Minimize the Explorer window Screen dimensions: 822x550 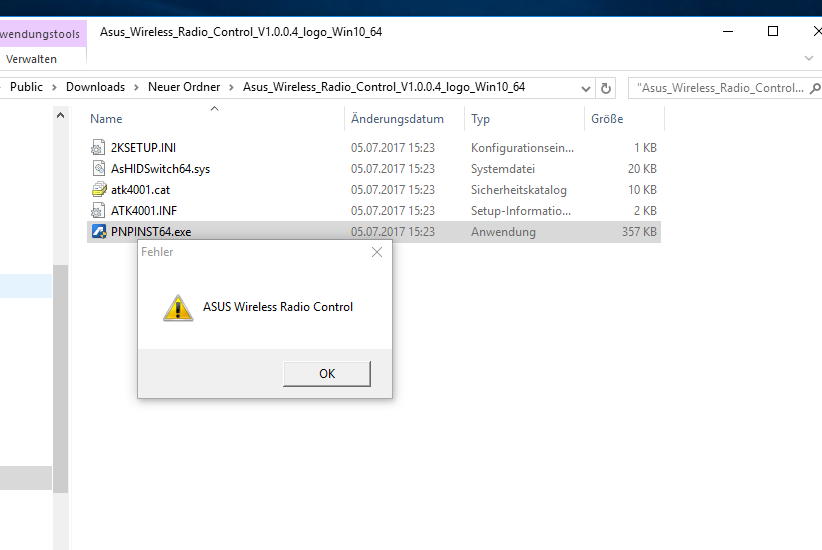[x=728, y=31]
